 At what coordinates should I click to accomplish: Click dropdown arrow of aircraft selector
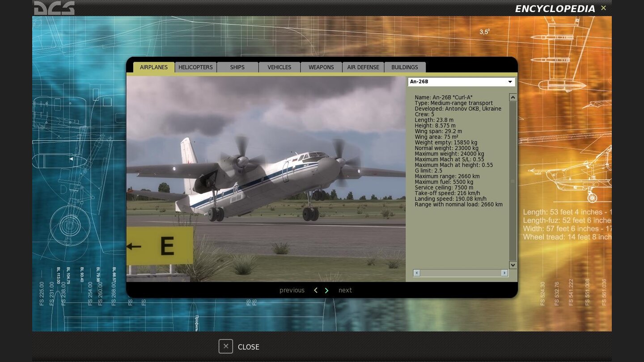510,82
